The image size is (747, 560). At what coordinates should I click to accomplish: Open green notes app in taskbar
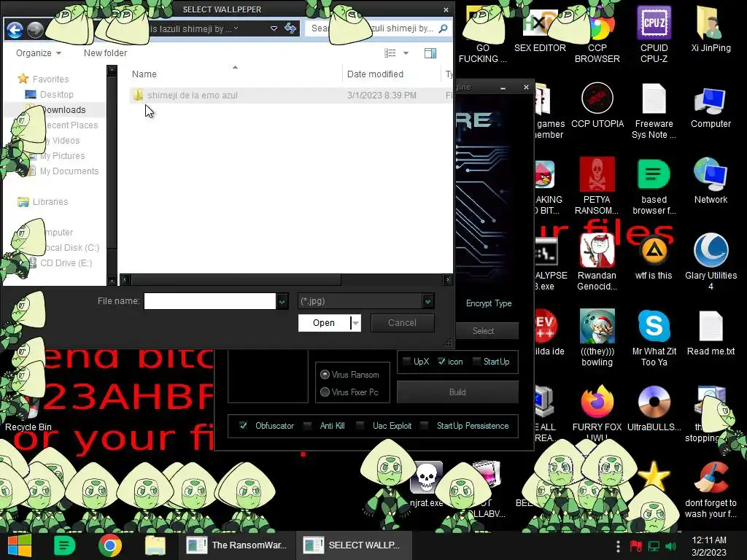pos(65,545)
